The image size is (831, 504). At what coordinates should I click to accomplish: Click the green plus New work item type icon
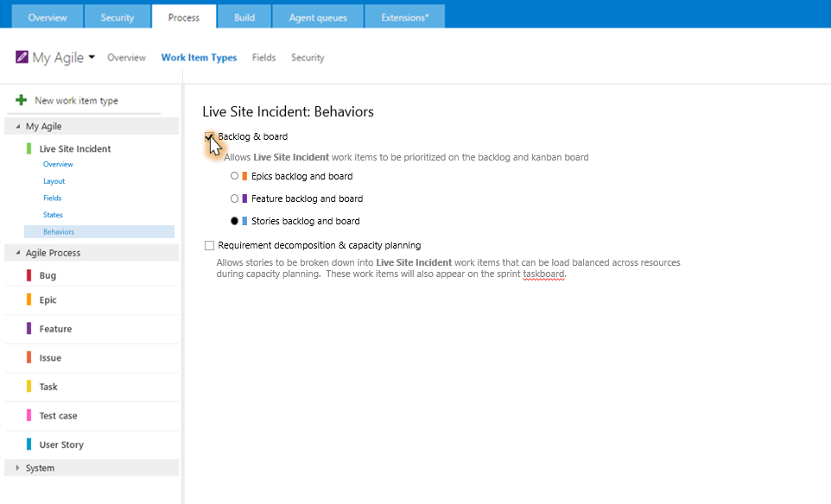[x=22, y=100]
